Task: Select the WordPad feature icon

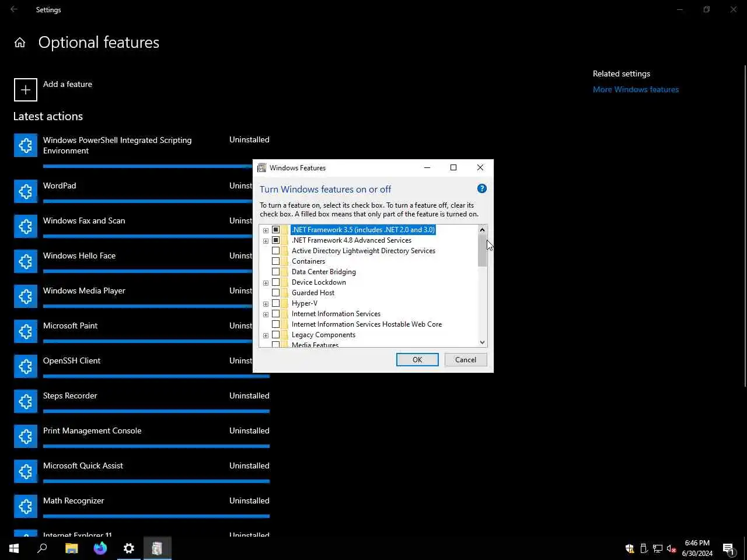Action: point(26,191)
